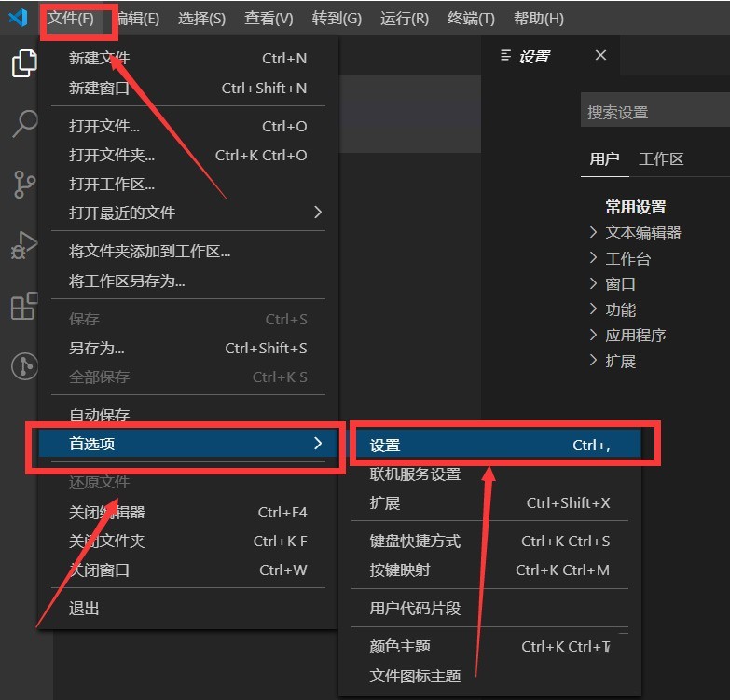Select 键盘快捷方式 submenu entry
This screenshot has height=700, width=730.
pyautogui.click(x=489, y=542)
